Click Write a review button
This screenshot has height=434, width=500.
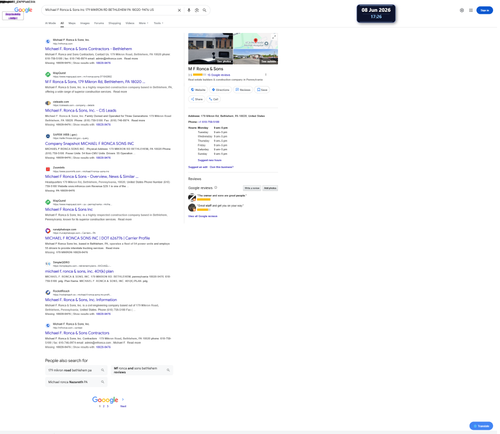[x=252, y=188]
